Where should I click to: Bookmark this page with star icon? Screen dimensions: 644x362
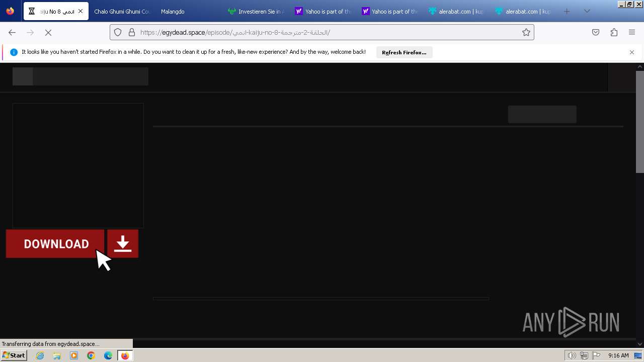(x=526, y=32)
